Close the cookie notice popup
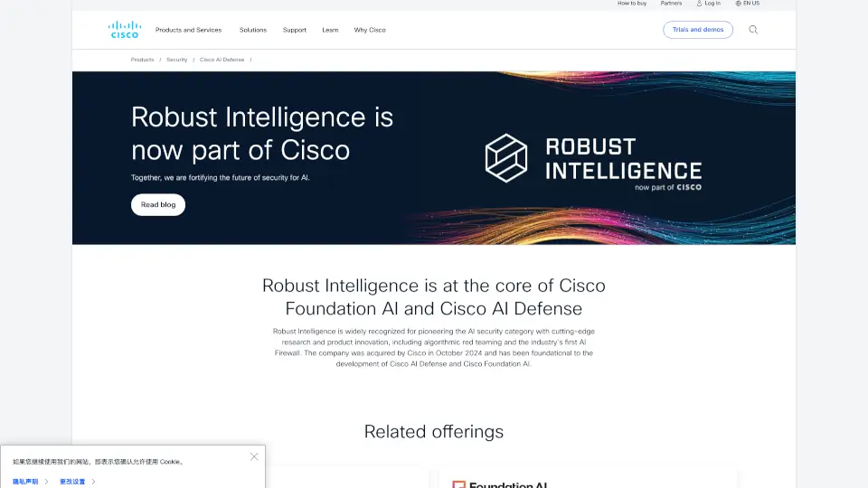The height and width of the screenshot is (488, 868). 254,456
